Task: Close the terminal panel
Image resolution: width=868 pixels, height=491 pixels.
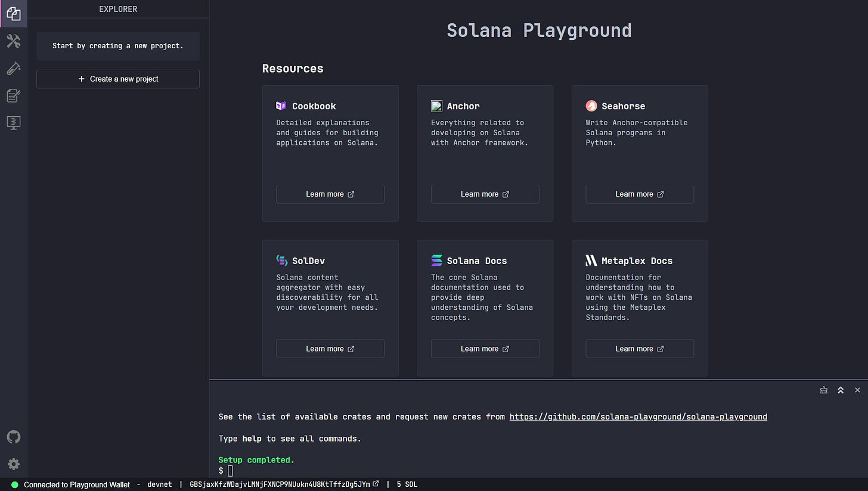Action: click(x=857, y=390)
